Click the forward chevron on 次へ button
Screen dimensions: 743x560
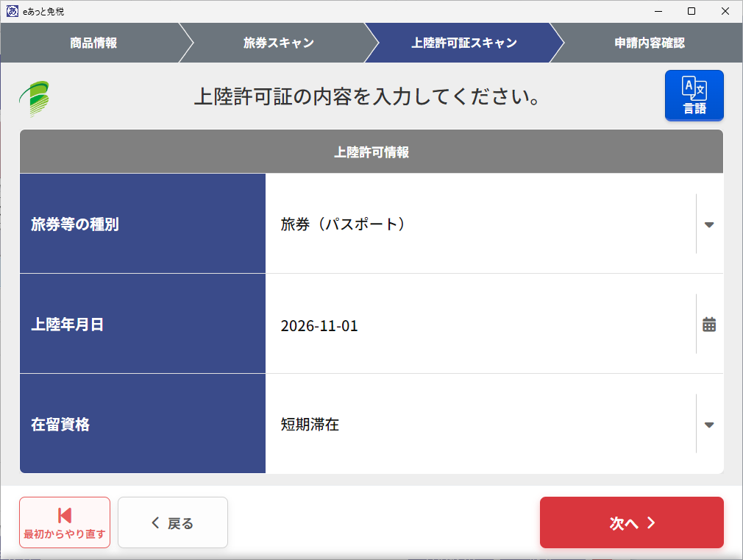[x=652, y=523]
